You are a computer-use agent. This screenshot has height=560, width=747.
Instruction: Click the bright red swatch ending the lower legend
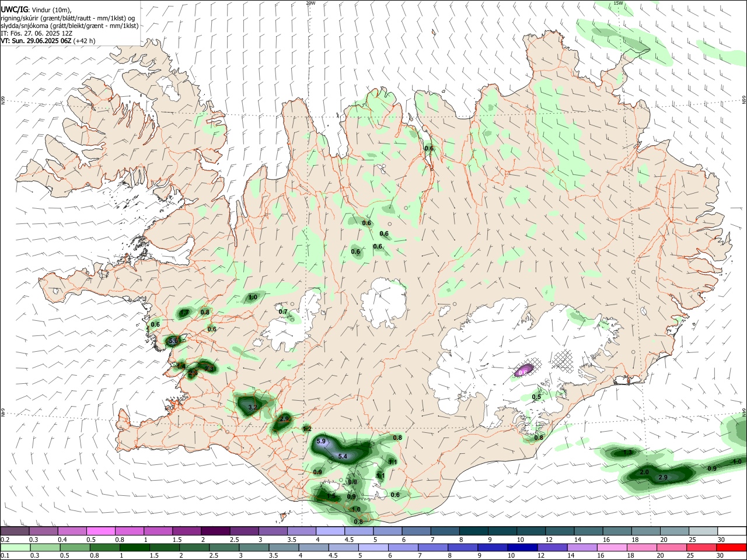coord(731,547)
